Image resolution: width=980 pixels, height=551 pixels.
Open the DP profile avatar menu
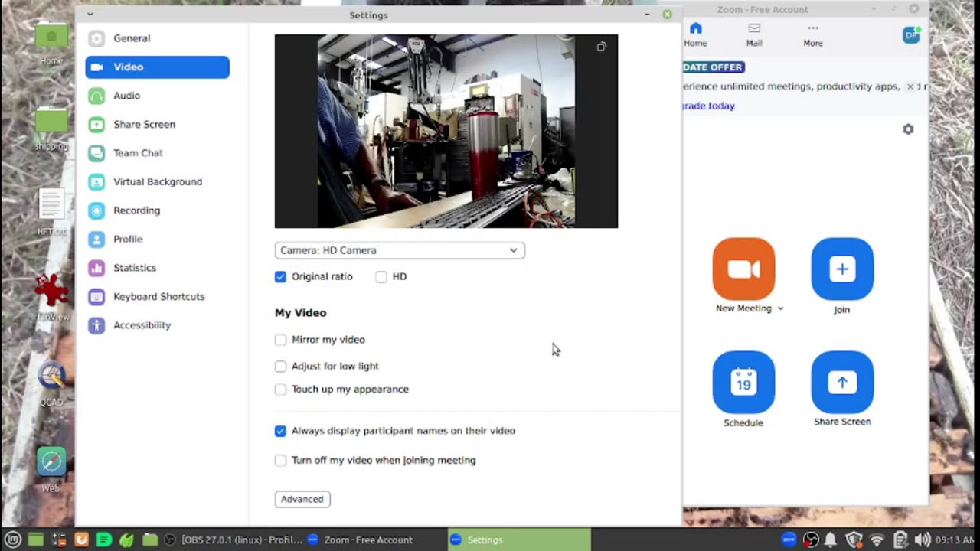click(911, 35)
